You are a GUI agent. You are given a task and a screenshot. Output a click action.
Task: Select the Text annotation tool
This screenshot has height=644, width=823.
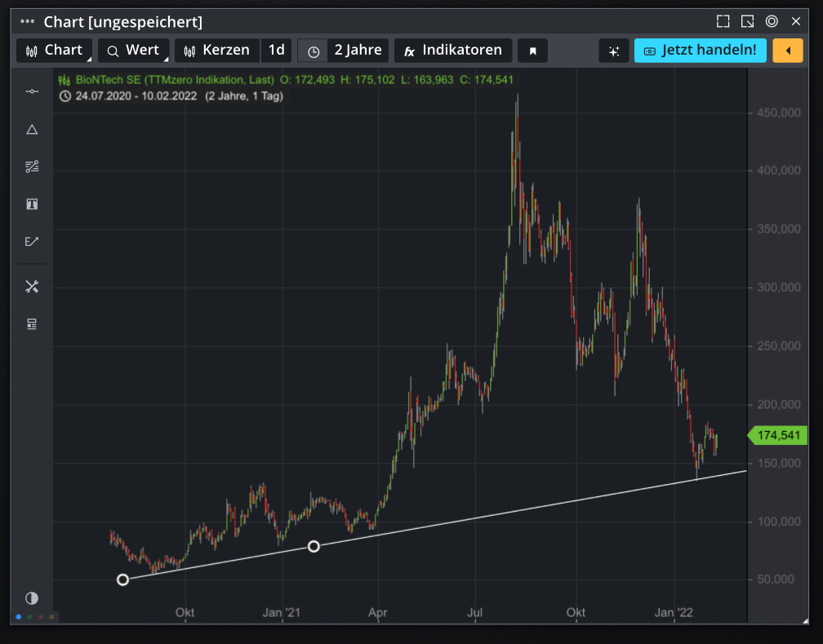click(x=32, y=204)
